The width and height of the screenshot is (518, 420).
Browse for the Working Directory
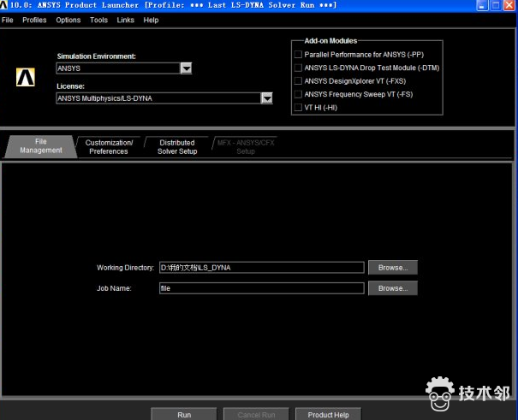[x=393, y=267]
